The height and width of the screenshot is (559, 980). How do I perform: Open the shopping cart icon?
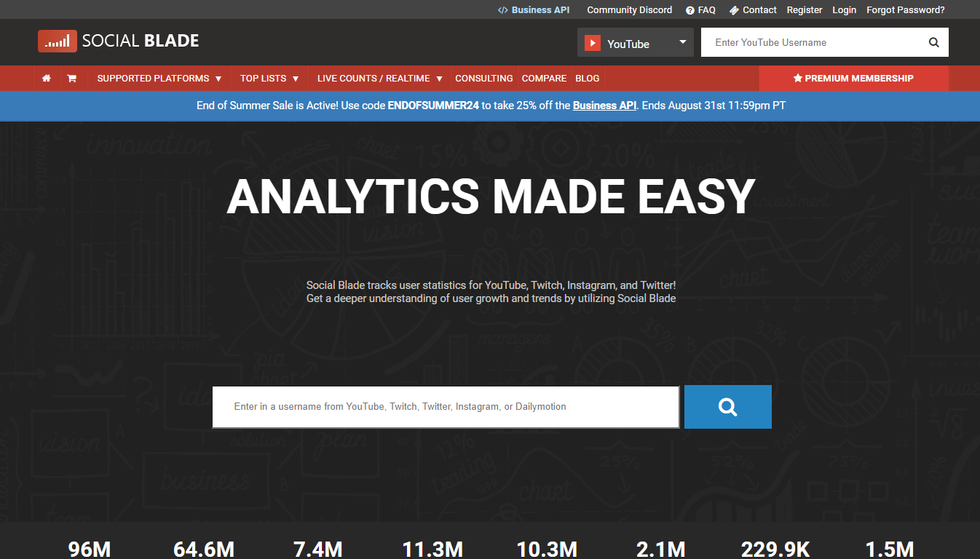click(x=71, y=79)
